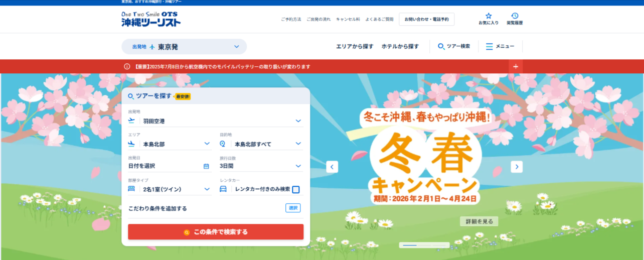Open 閲覧履歴 history clock icon

(515, 16)
